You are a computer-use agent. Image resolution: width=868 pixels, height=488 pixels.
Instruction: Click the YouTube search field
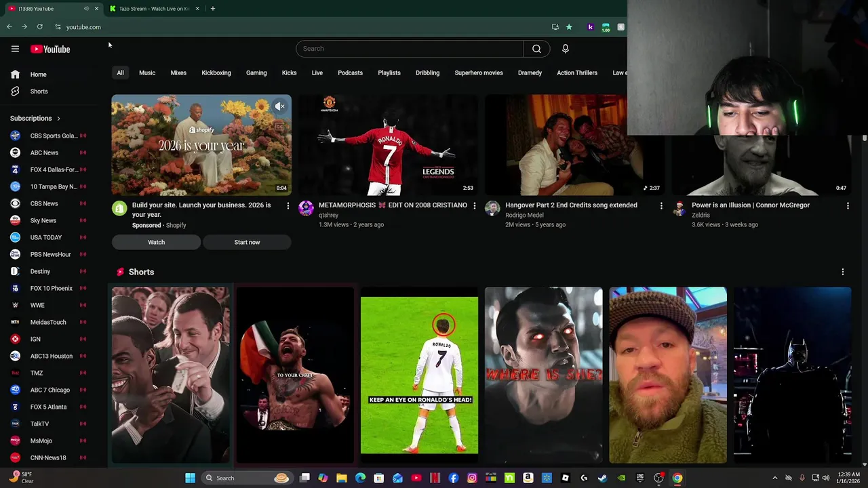[x=410, y=49]
